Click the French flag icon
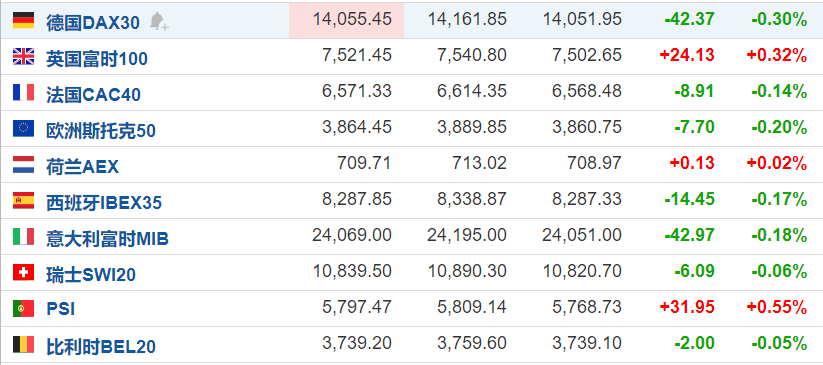 24,92
